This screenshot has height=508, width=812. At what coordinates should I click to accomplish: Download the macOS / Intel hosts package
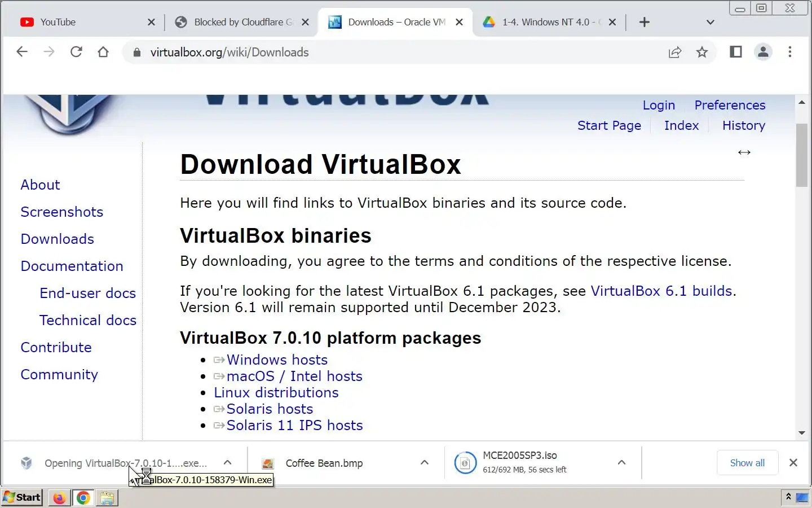coord(294,376)
